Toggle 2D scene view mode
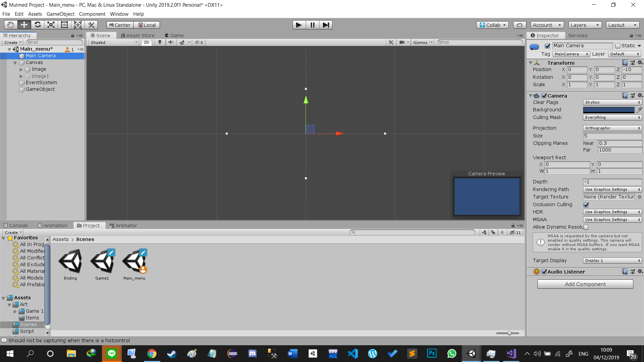Image resolution: width=644 pixels, height=362 pixels. (x=146, y=42)
